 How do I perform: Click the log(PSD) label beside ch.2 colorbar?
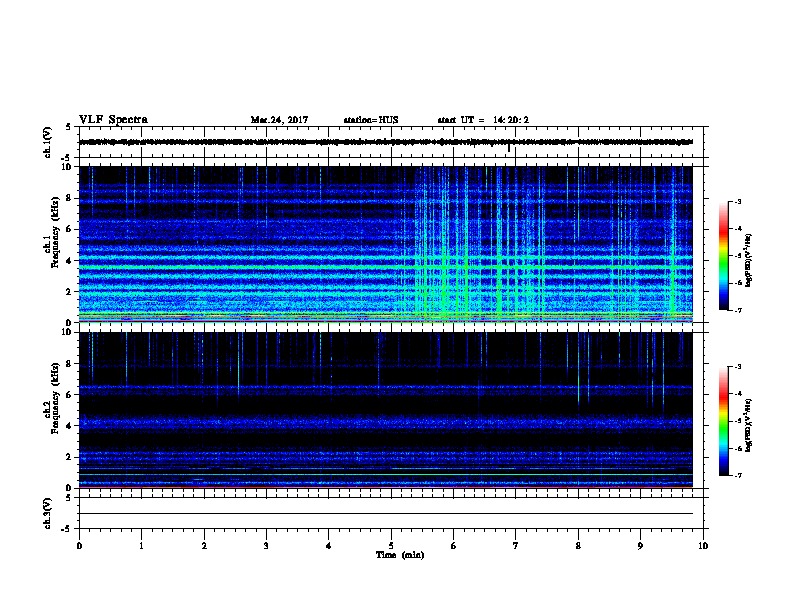(749, 425)
